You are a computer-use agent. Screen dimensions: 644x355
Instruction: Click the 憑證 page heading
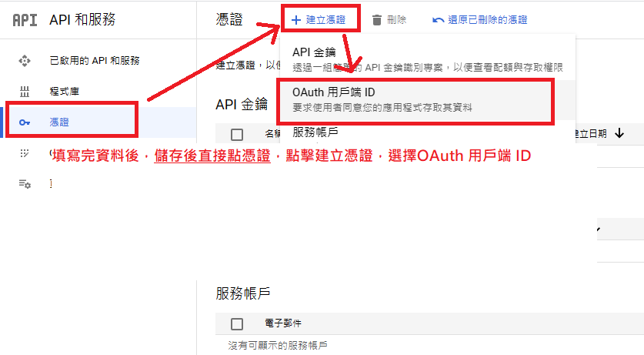229,20
